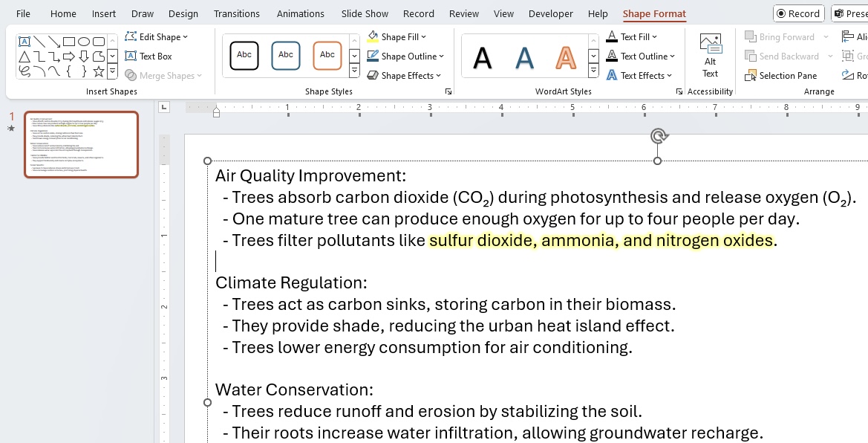Open the Help tab
Image resolution: width=868 pixels, height=443 pixels.
pyautogui.click(x=598, y=13)
